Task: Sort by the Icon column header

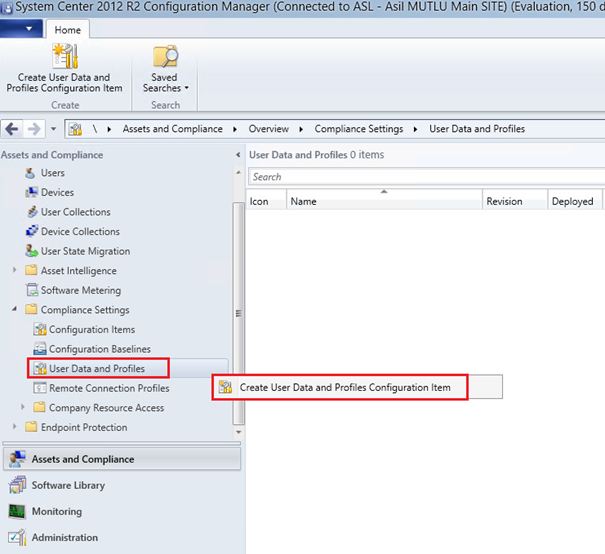Action: 266,201
